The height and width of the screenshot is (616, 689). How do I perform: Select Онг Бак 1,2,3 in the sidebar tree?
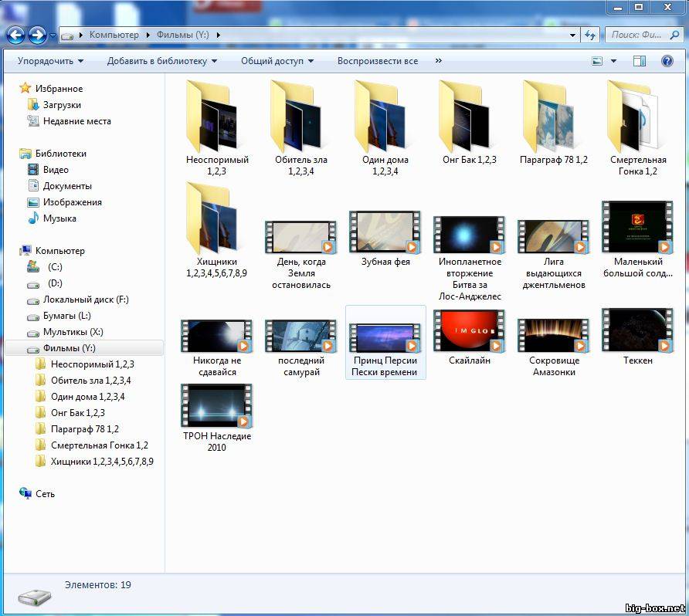78,413
